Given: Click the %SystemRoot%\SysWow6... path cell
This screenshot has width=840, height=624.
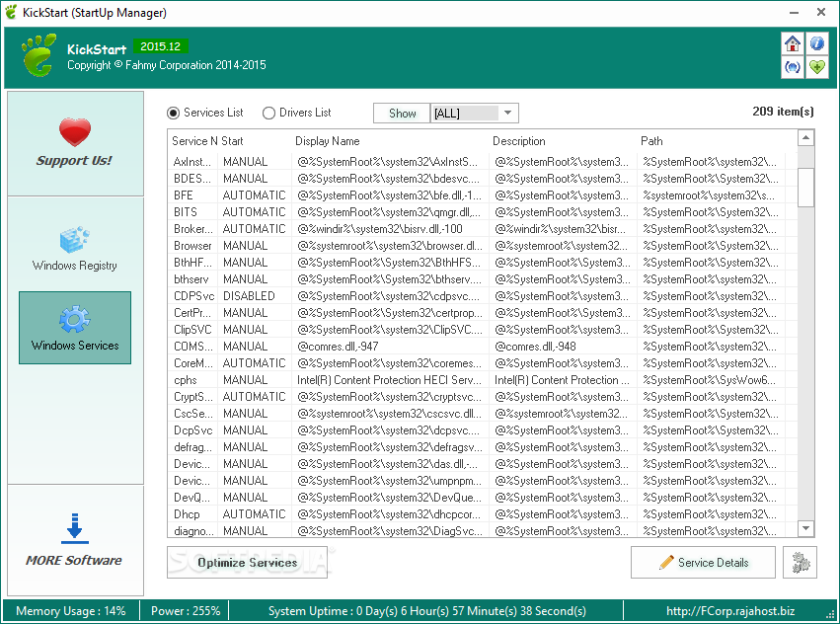Looking at the screenshot, I should tap(710, 380).
